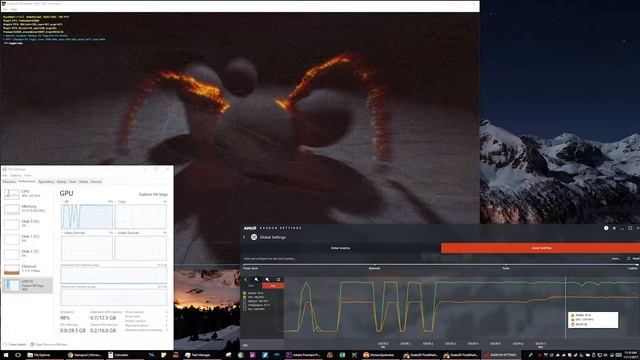
Task: Switch to the Global Graphics tab
Action: coord(340,248)
